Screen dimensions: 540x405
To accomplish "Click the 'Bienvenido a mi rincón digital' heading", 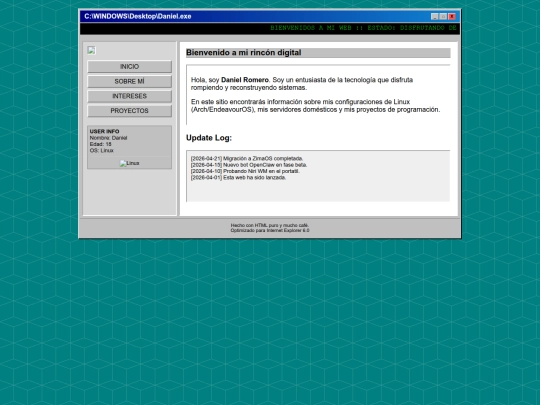I will 243,53.
